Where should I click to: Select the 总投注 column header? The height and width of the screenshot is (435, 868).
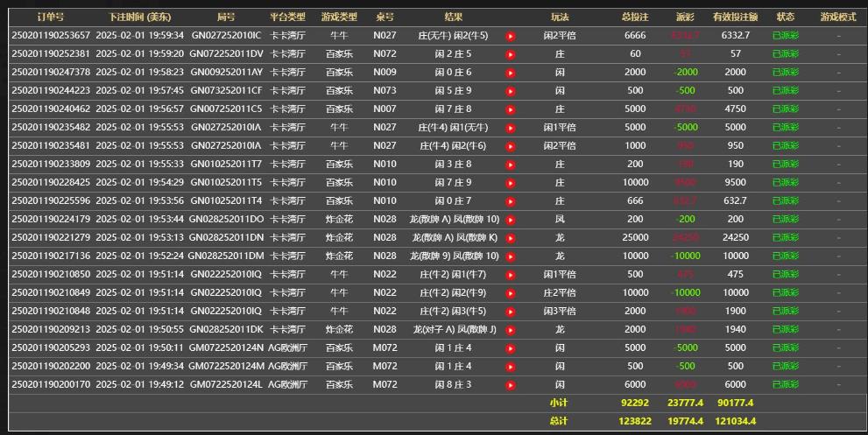635,17
